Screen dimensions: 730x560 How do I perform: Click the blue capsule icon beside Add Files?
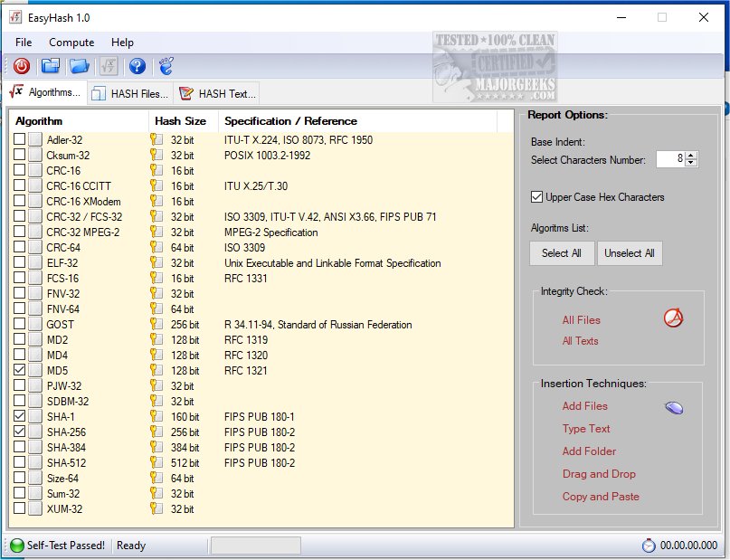click(673, 408)
